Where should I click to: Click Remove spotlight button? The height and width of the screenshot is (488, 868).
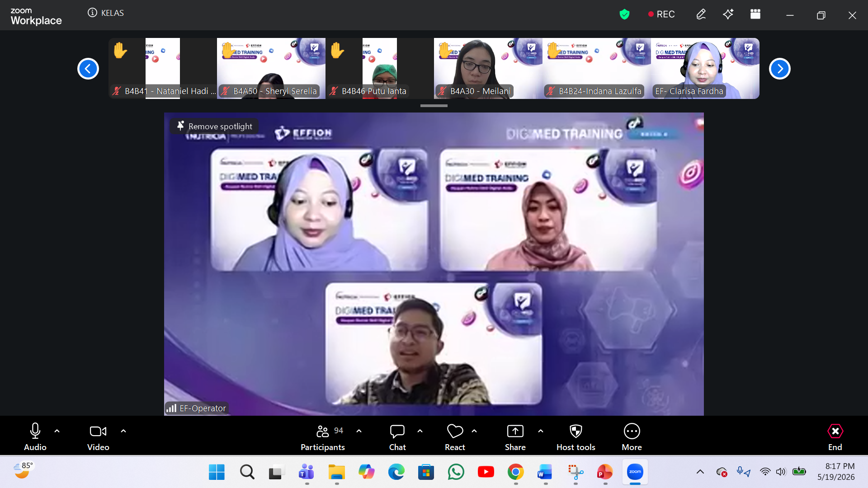pyautogui.click(x=215, y=126)
